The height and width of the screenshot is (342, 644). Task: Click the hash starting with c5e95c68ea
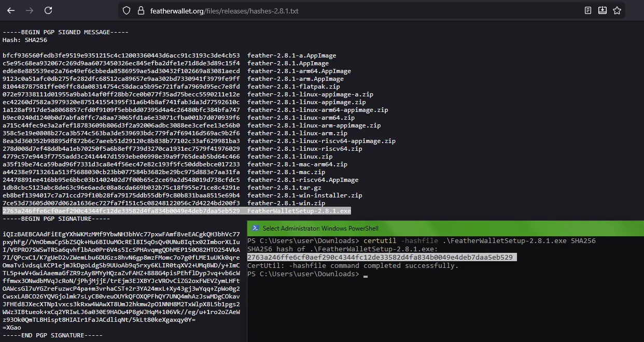[x=121, y=63]
